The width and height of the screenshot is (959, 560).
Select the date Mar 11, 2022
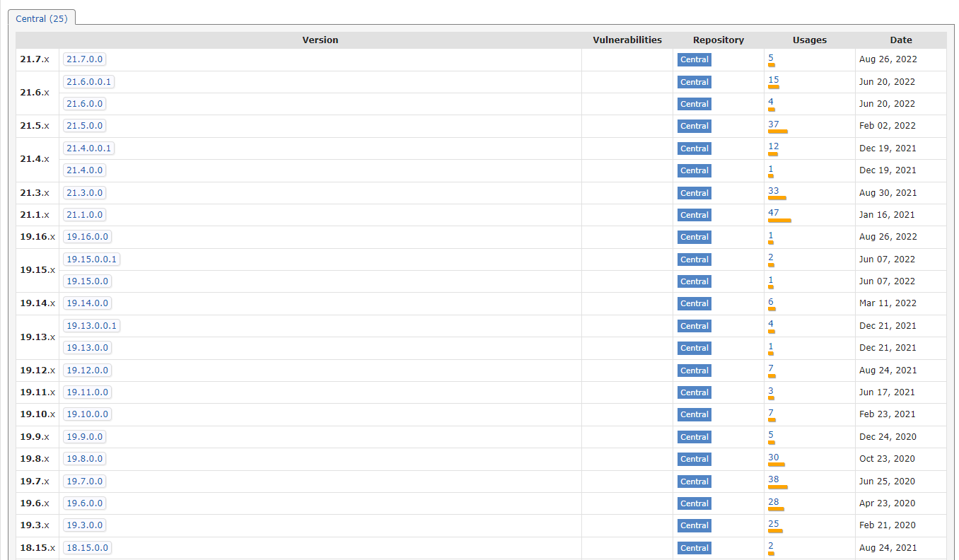click(x=888, y=303)
